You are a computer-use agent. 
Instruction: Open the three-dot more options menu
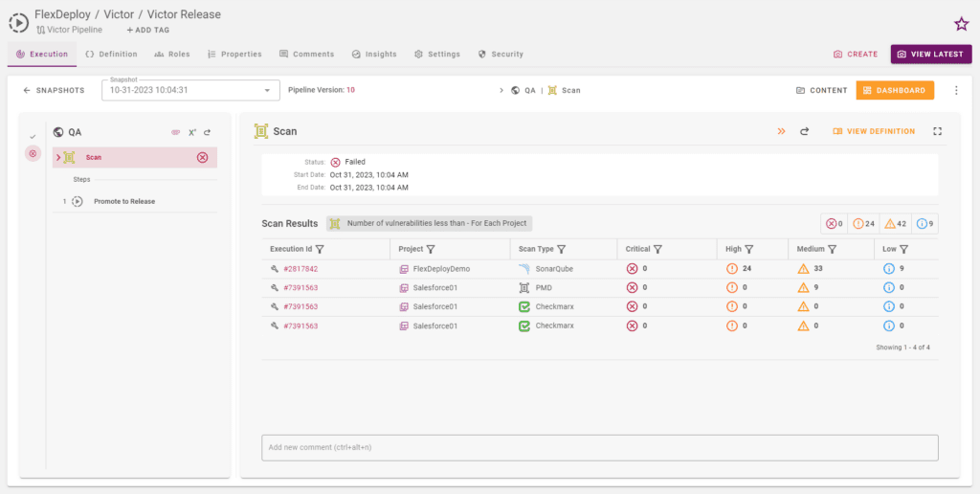956,90
